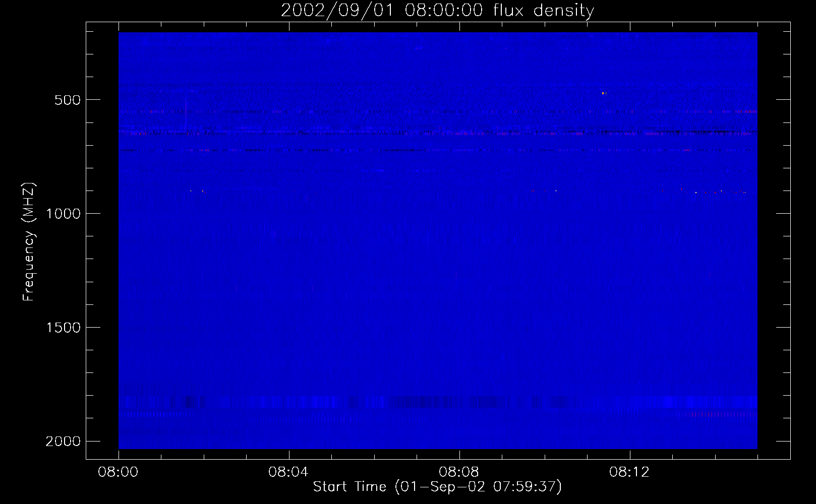The image size is (816, 504).
Task: Click the 2000 frequency tick label
Action: 63,442
